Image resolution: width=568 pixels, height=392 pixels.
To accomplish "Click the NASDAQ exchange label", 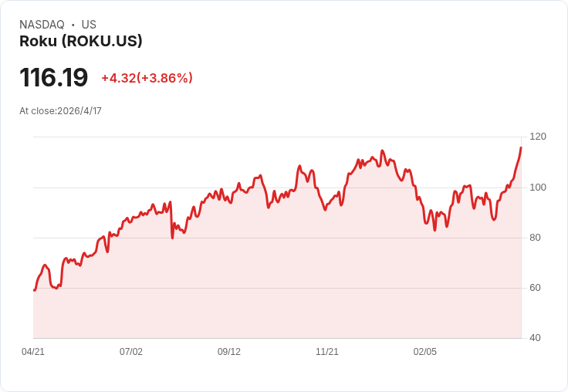I will pos(42,25).
